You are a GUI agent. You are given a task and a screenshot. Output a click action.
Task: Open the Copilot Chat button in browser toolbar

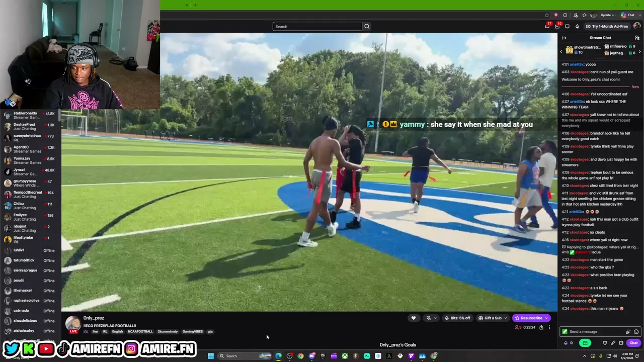coord(628,15)
